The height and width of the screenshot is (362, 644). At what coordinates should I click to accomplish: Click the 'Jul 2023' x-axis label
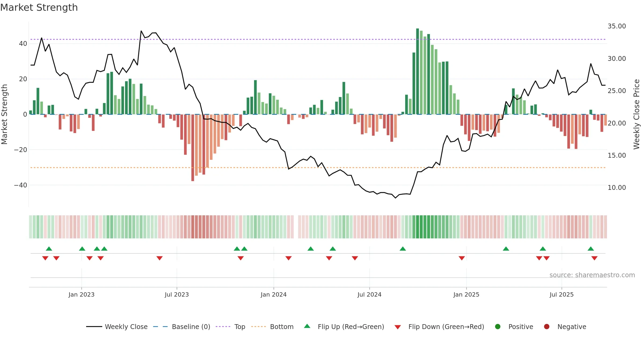click(177, 294)
